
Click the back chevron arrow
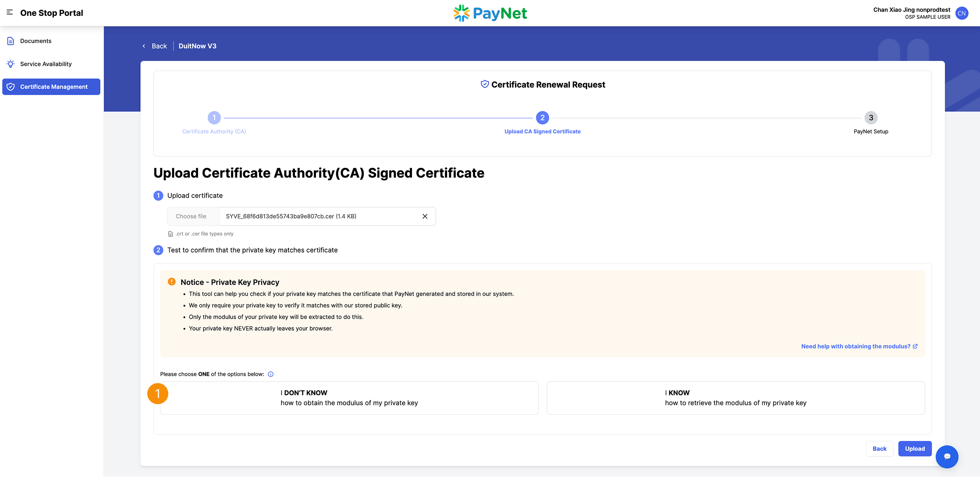[x=144, y=46]
